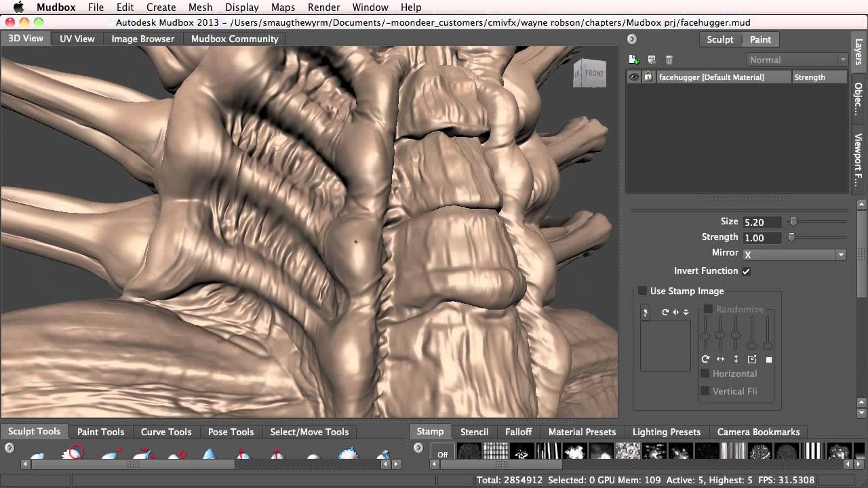Open the File menu

(x=96, y=7)
